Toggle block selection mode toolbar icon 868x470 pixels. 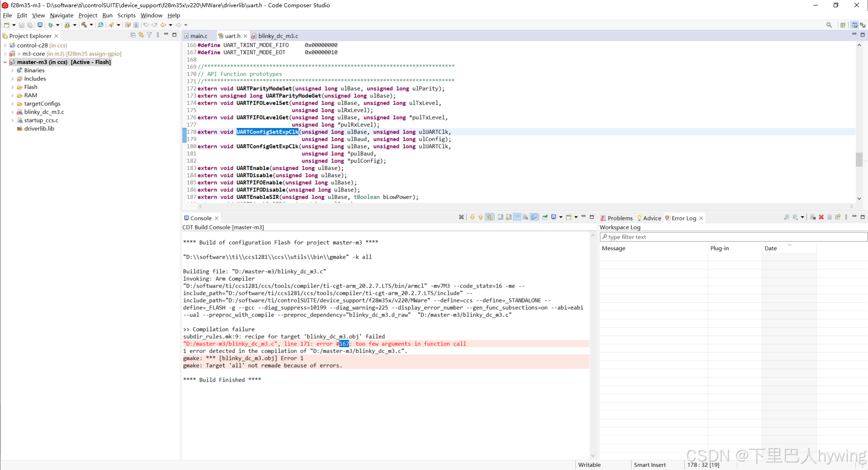point(136,25)
